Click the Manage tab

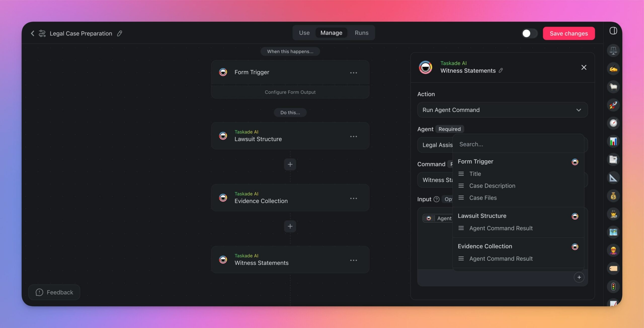coord(331,33)
